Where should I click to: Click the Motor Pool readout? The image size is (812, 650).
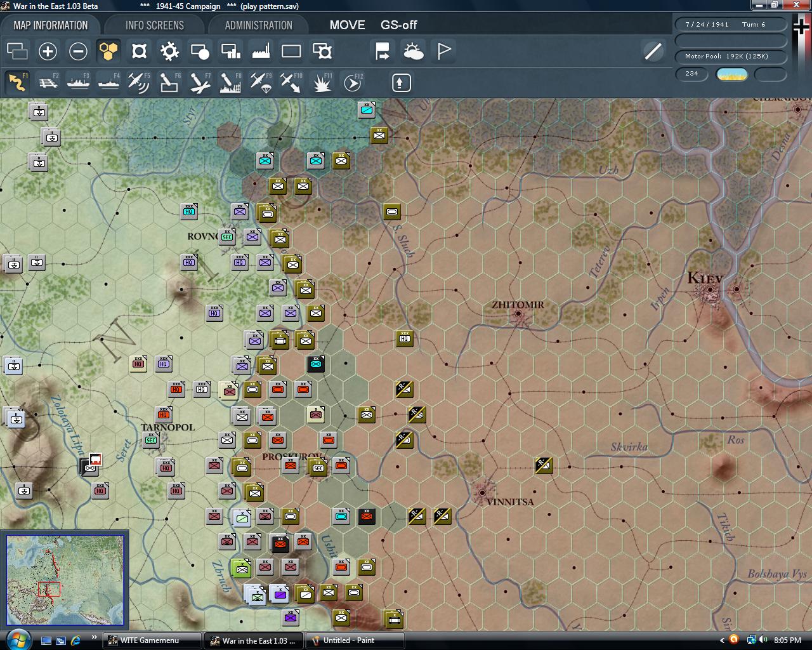730,56
